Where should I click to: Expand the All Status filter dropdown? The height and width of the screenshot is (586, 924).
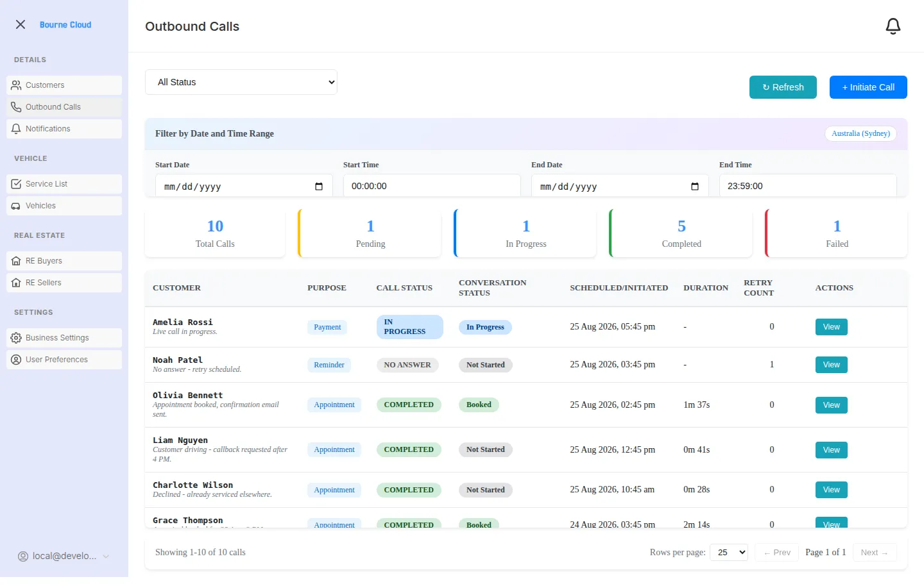[x=241, y=82]
